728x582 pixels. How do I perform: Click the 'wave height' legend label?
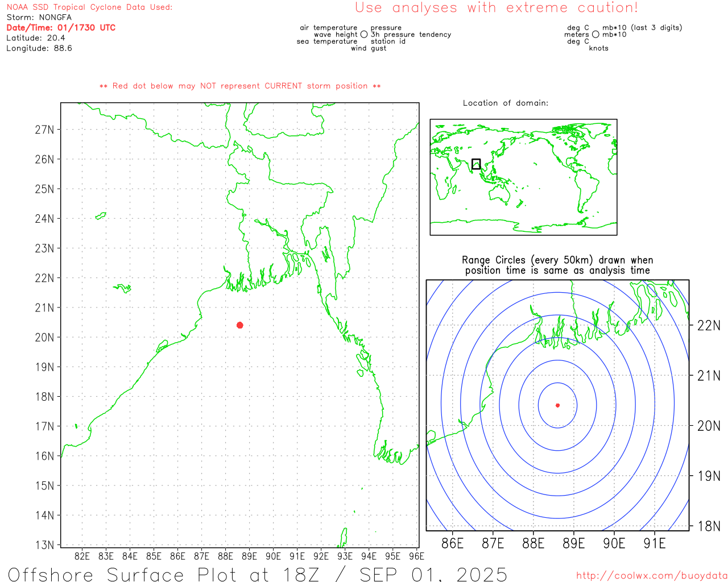tap(336, 35)
